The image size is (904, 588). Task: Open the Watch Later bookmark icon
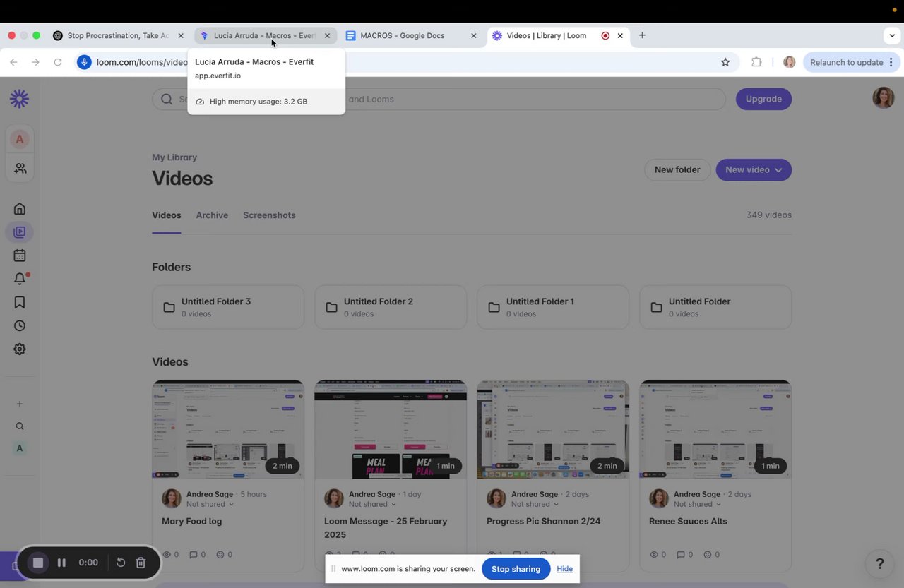tap(20, 302)
